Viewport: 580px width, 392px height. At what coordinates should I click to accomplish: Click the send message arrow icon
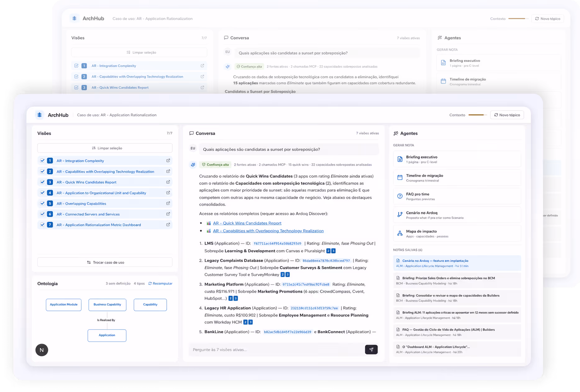371,349
